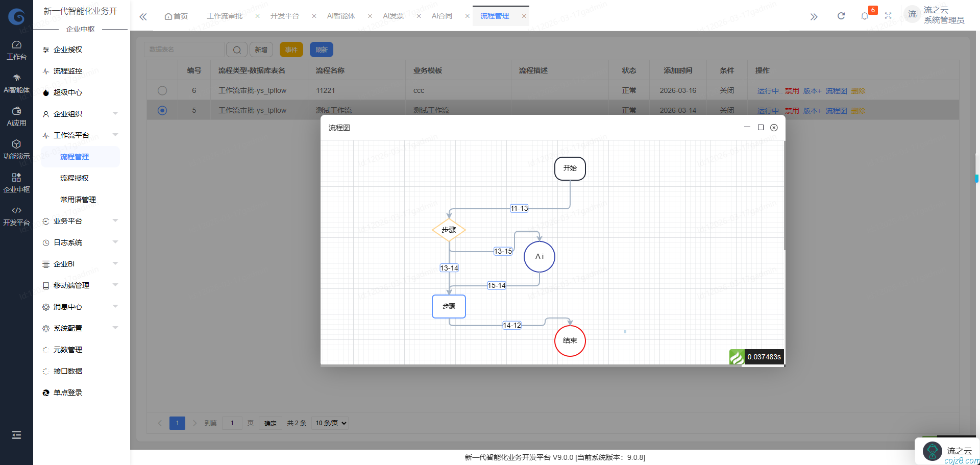Screen dimensions: 980x465
Task: Toggle fullscreen mode icon
Action: coord(888,16)
